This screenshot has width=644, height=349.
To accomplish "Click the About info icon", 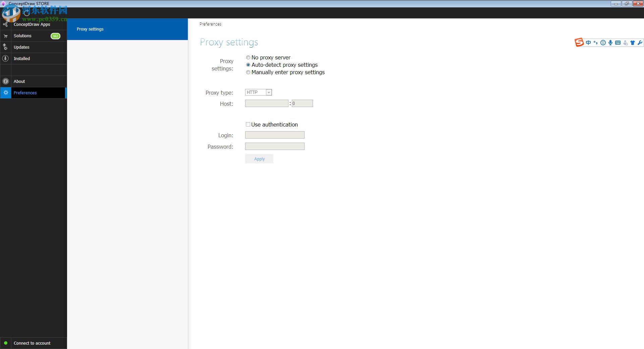I will pos(5,81).
